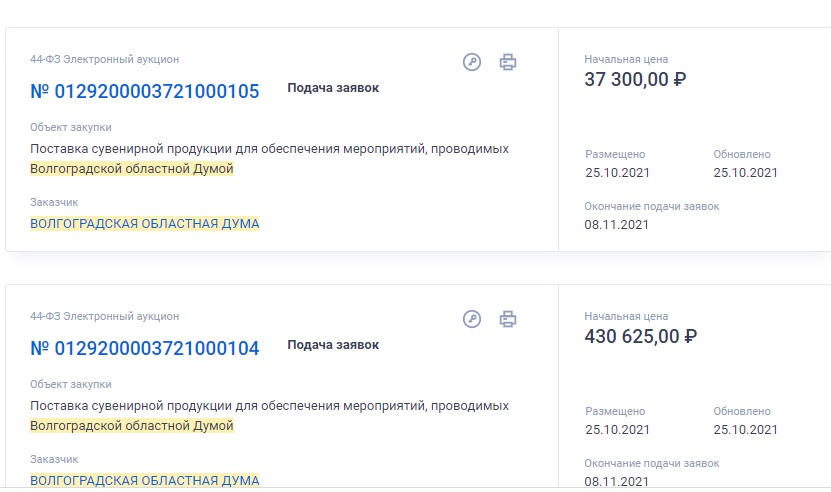Click the Обновлено date in the 430 625,00 ₽ card

pos(745,430)
